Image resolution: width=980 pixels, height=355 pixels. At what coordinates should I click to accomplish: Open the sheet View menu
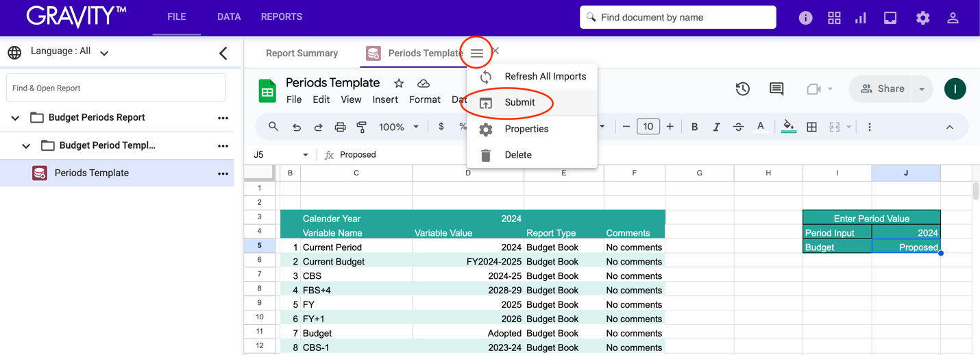[351, 99]
